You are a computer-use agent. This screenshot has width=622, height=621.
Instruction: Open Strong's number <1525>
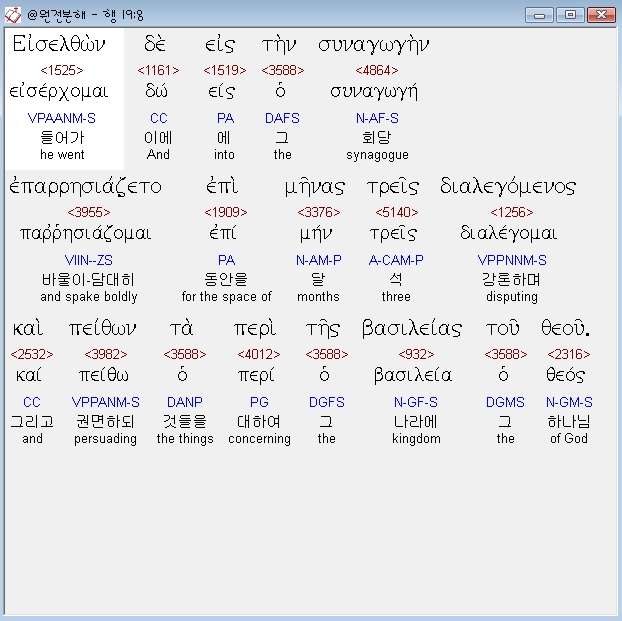pos(62,70)
